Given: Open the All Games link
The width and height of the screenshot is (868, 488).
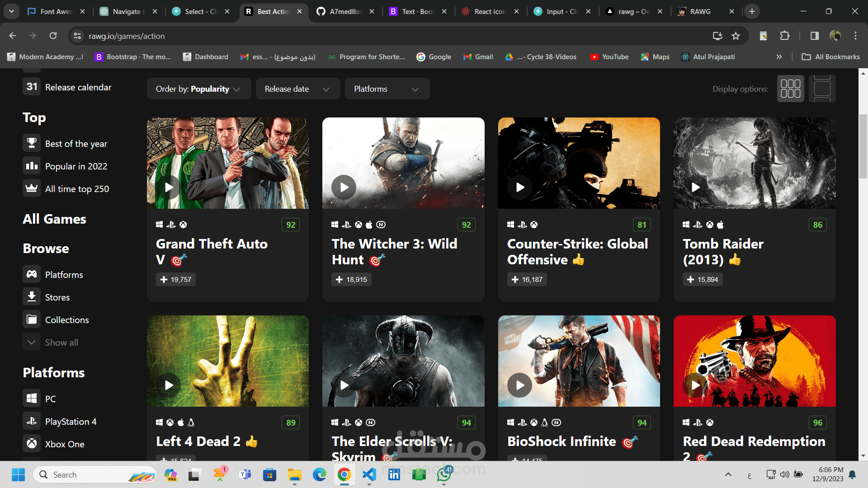Looking at the screenshot, I should 54,219.
